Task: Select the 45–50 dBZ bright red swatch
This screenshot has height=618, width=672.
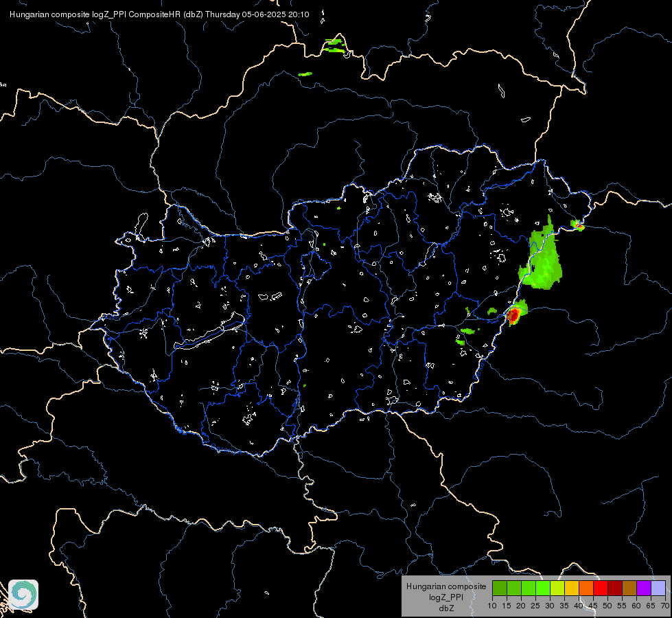Action: coord(601,588)
